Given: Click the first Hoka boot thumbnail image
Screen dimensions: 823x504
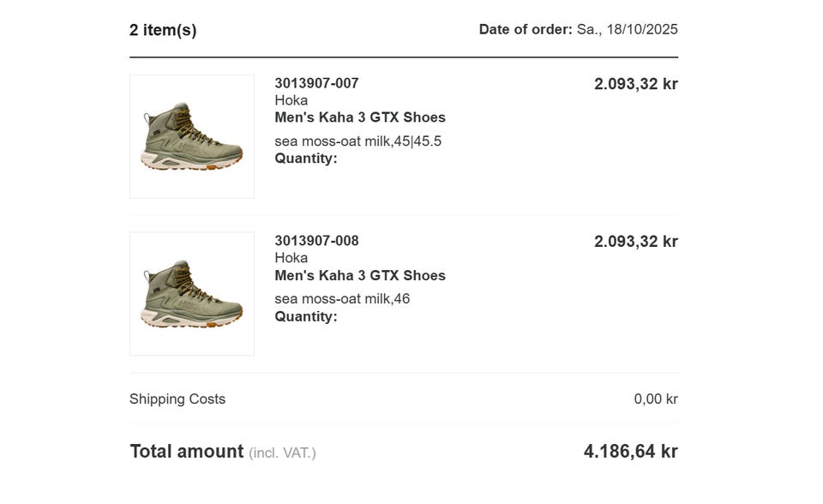Looking at the screenshot, I should point(191,136).
